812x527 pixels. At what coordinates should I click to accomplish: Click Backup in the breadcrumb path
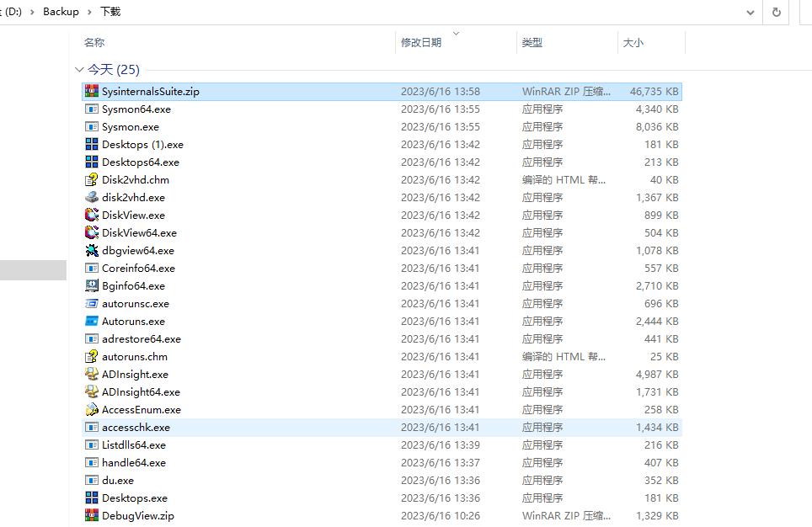(x=61, y=12)
